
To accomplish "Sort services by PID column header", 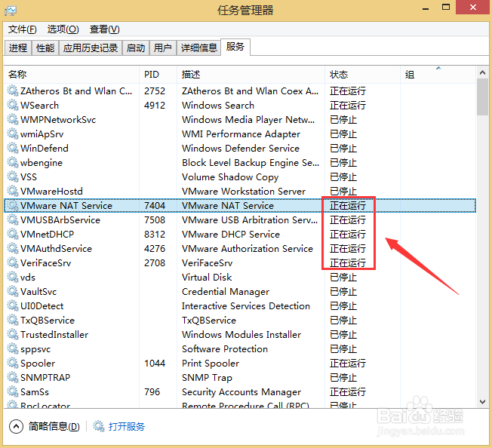I will 158,75.
